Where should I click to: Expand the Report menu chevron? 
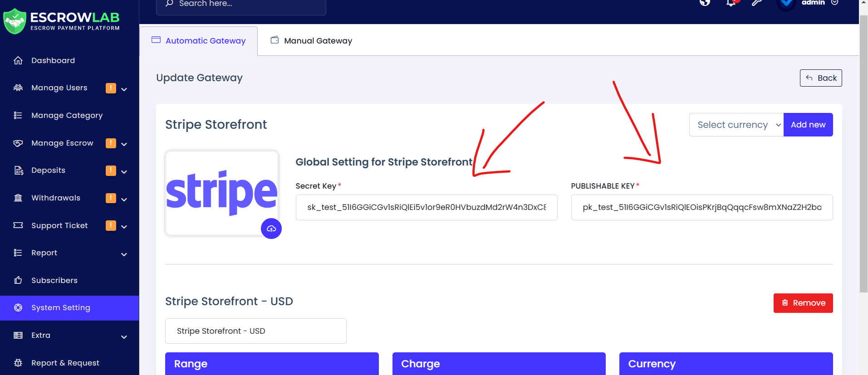124,254
